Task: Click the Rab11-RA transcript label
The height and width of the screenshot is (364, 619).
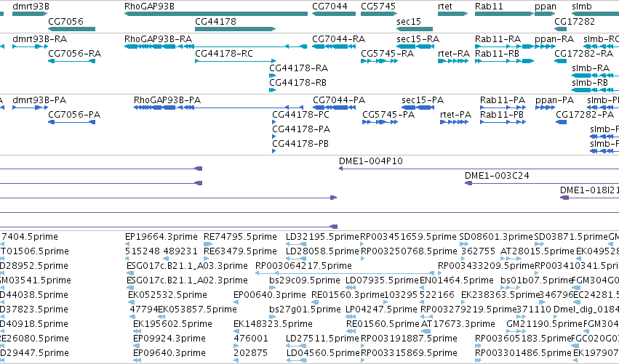Action: click(x=498, y=39)
